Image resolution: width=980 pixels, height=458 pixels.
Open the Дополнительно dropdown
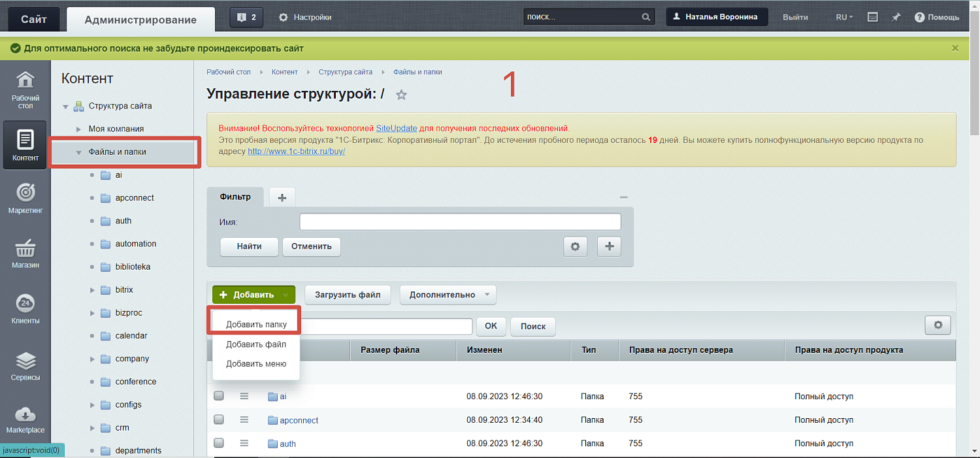(448, 295)
